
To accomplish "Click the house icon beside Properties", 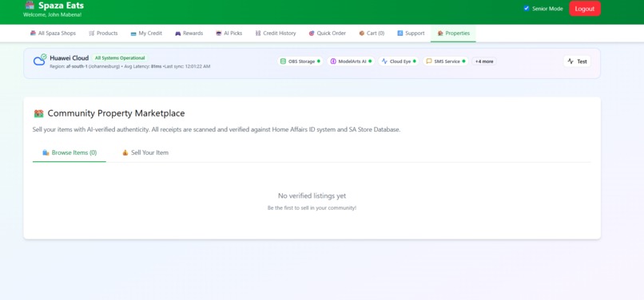I will click(x=440, y=34).
